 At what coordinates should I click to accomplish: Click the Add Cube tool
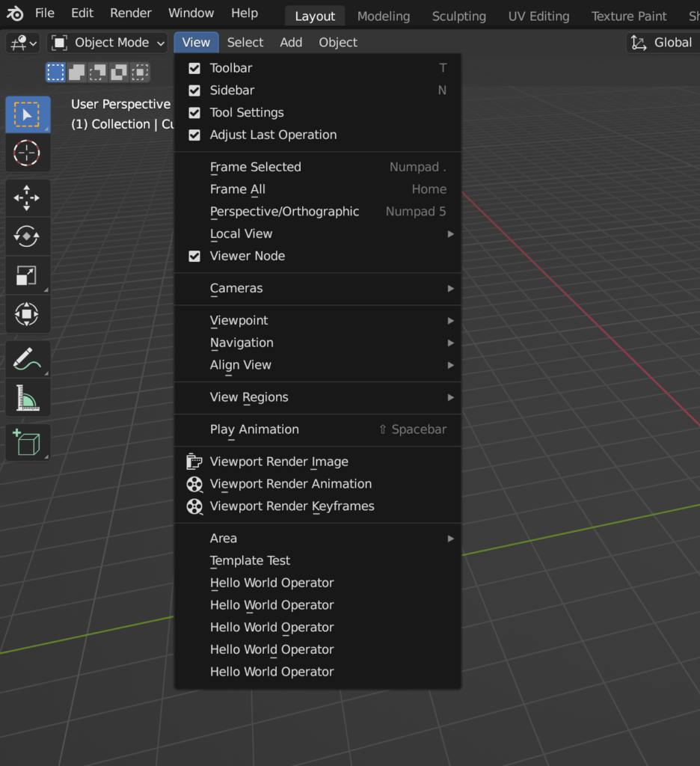click(x=27, y=444)
